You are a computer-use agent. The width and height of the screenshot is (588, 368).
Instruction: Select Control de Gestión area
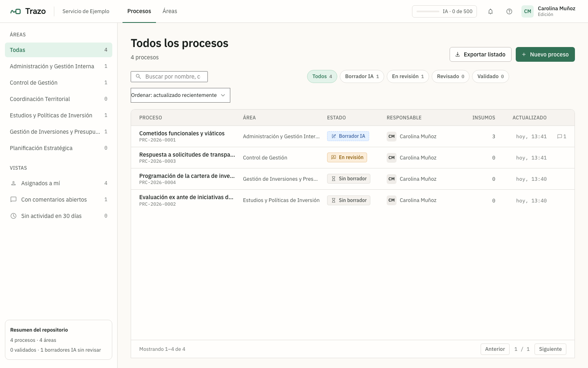[x=58, y=83]
